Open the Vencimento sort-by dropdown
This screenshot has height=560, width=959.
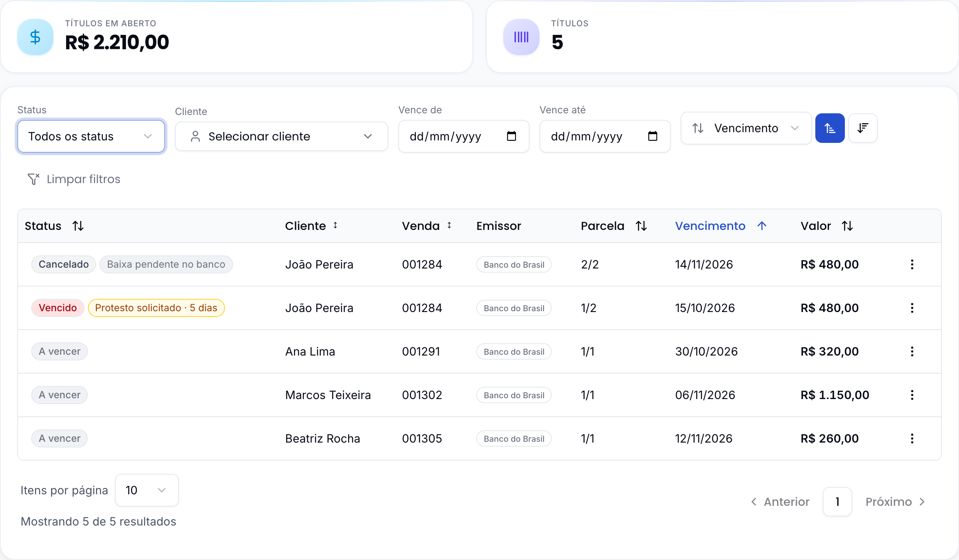point(746,128)
